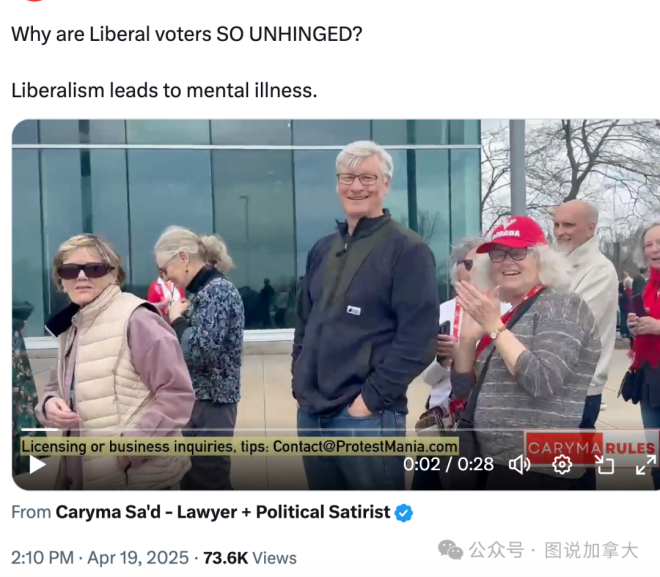The width and height of the screenshot is (660, 577).
Task: Click the 公众号 图说加拿大 watermark text
Action: (x=553, y=550)
